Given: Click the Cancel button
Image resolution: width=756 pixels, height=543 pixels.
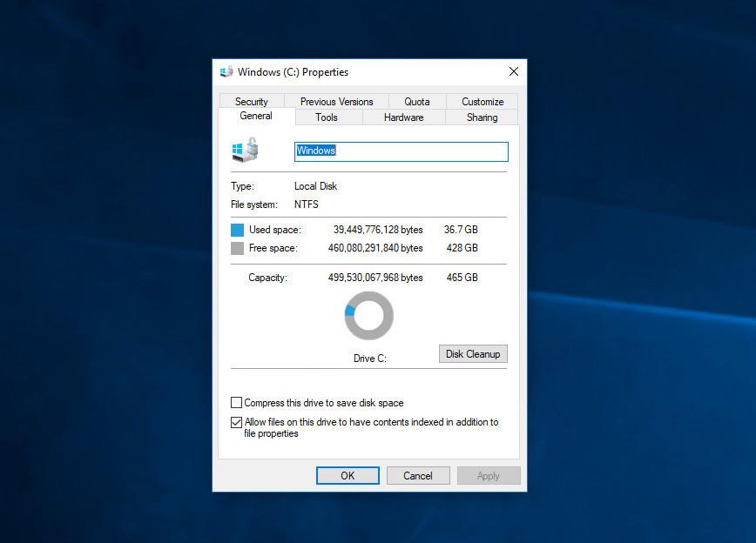Looking at the screenshot, I should (x=418, y=475).
